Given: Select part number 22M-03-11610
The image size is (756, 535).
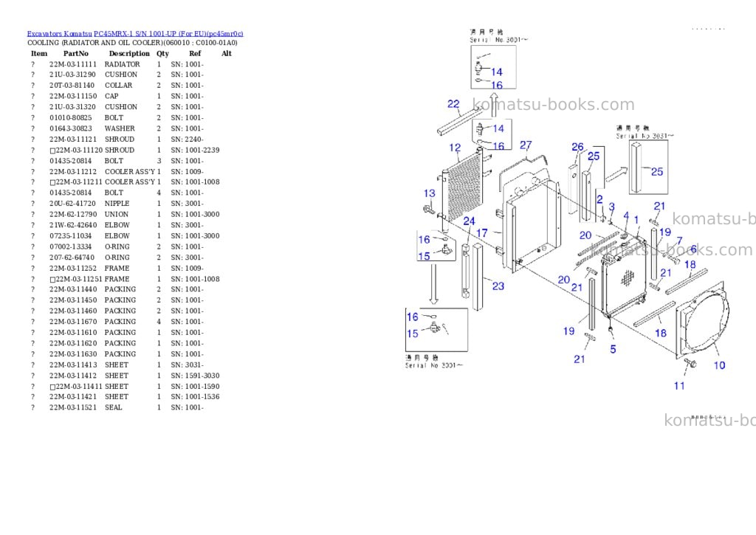Looking at the screenshot, I should coord(73,333).
